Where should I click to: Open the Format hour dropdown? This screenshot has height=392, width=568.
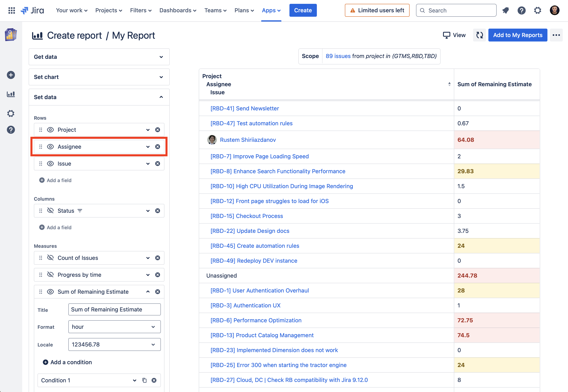coord(114,327)
